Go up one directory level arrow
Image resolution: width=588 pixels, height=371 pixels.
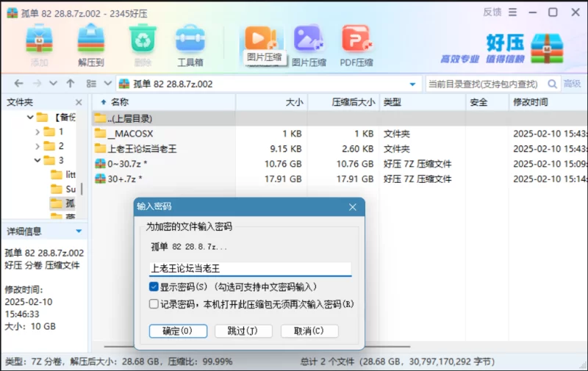(70, 84)
